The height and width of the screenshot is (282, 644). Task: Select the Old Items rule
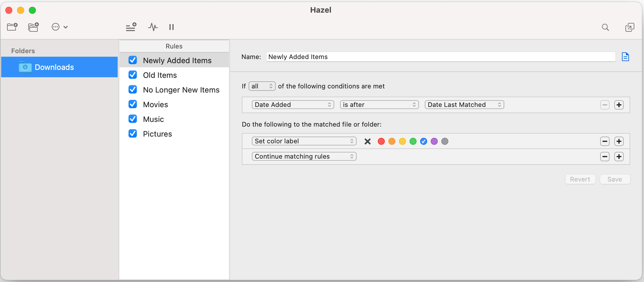coord(174,75)
